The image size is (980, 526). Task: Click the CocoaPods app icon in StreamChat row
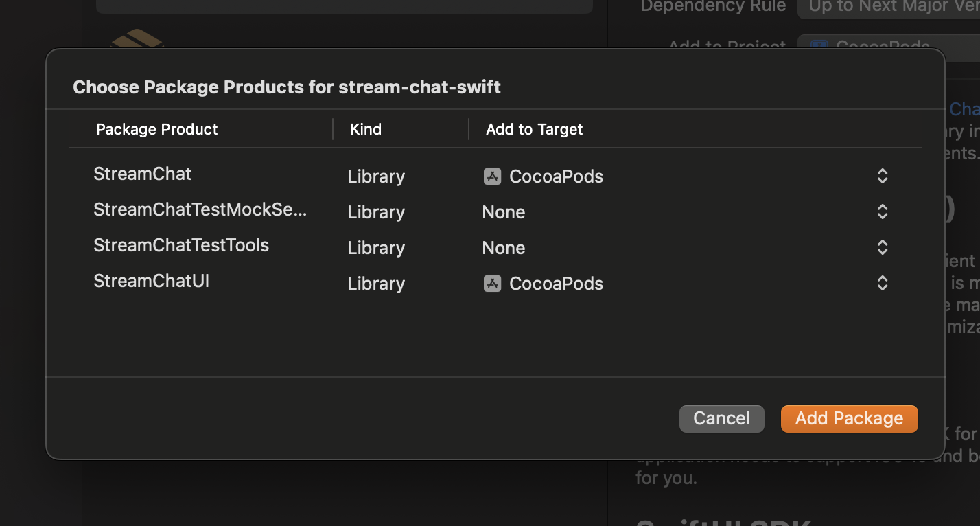click(492, 176)
